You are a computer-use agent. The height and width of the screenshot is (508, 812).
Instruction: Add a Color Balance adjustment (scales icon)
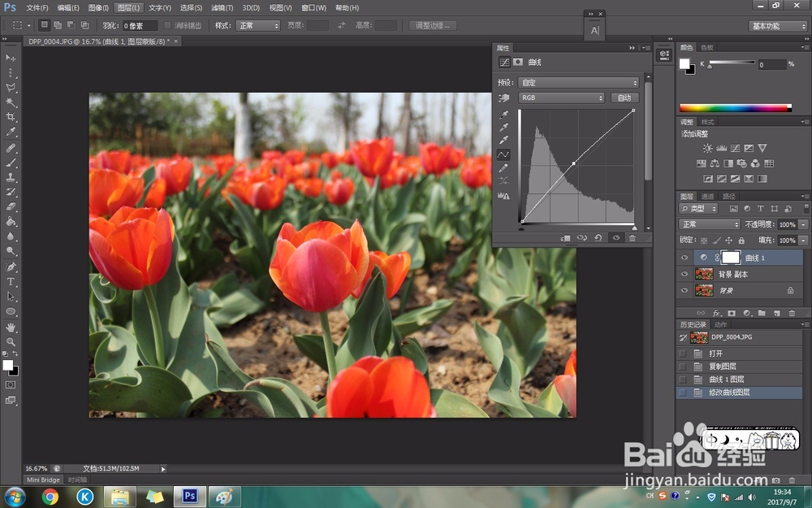(x=715, y=163)
